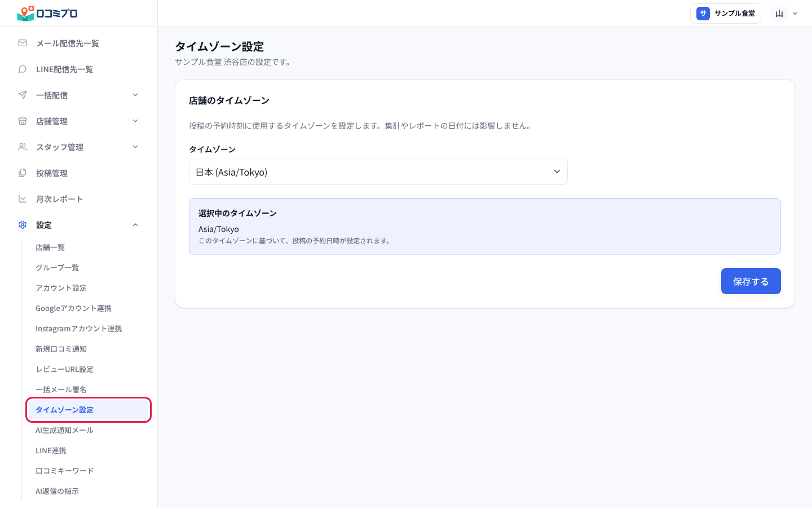Click the store icon for 店舗管理

(x=23, y=121)
